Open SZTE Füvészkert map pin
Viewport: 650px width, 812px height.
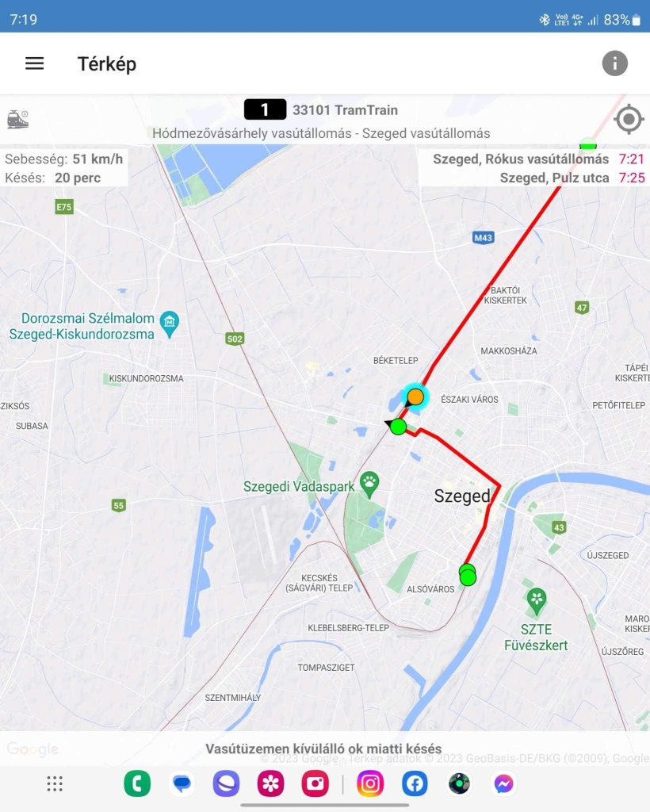(537, 602)
